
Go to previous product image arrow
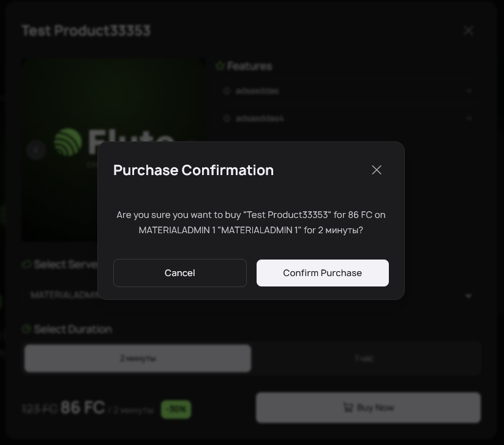tap(36, 150)
